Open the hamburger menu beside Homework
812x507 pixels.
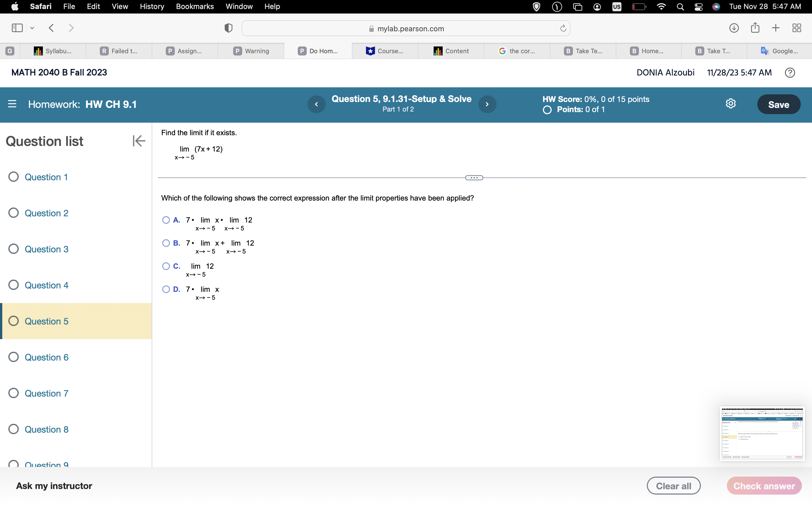[12, 104]
